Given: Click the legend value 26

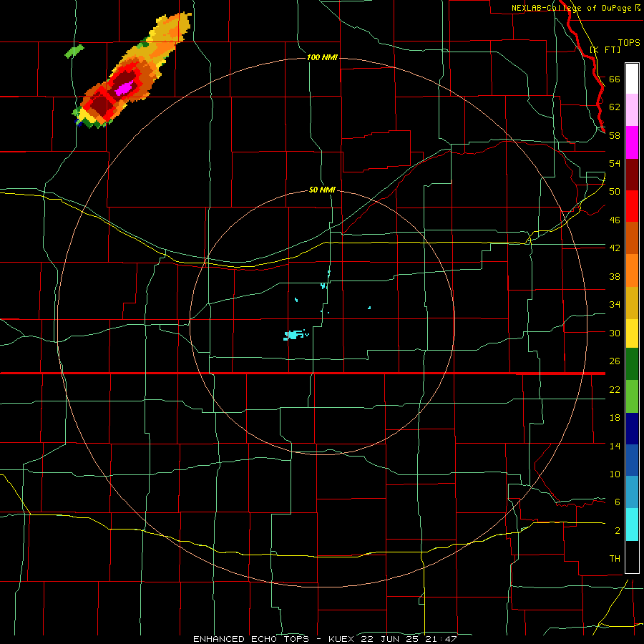Looking at the screenshot, I should (x=615, y=361).
